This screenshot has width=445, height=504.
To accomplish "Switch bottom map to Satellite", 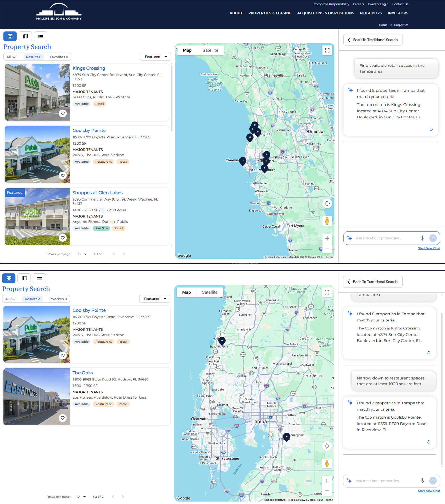I will click(x=210, y=292).
